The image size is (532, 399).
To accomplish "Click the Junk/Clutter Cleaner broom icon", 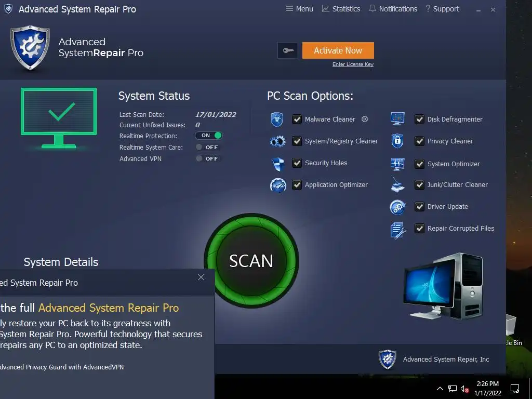I will [x=397, y=185].
